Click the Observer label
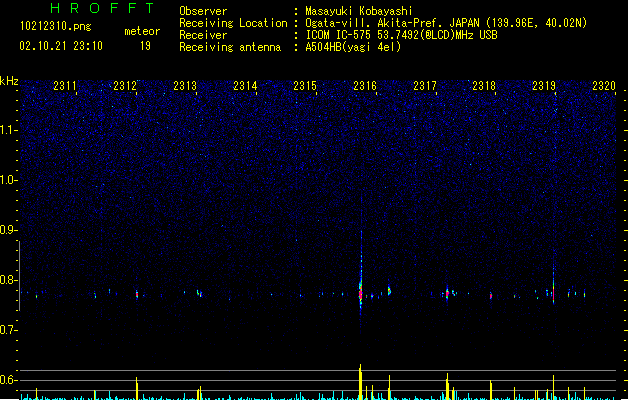This screenshot has width=629, height=400. [x=203, y=11]
